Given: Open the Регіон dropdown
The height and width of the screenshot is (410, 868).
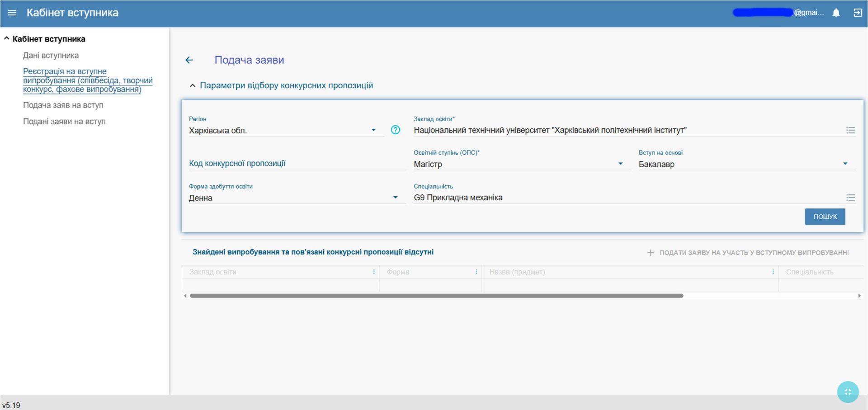Looking at the screenshot, I should [373, 130].
